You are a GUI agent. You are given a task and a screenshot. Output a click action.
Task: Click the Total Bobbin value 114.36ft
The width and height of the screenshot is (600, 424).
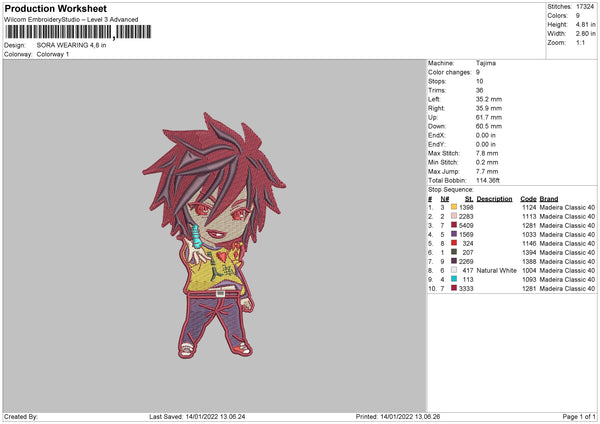pyautogui.click(x=488, y=180)
